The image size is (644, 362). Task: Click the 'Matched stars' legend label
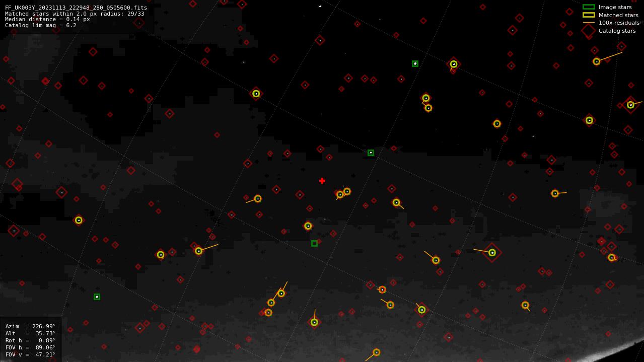click(x=618, y=15)
